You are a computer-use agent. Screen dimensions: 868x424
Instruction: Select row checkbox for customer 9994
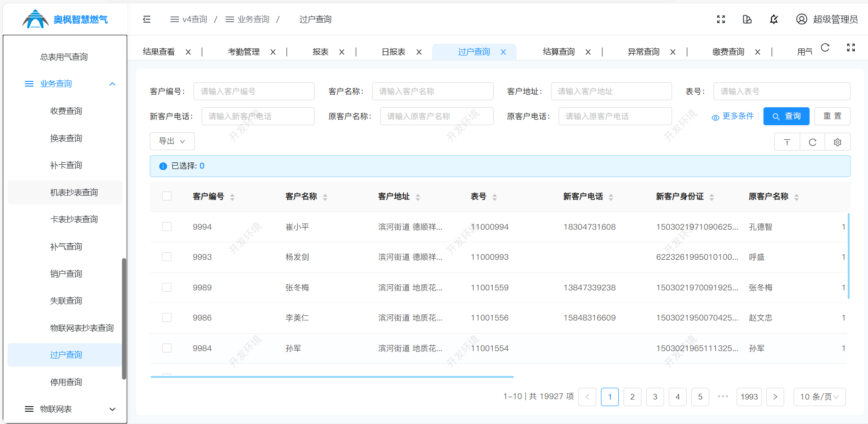[x=167, y=227]
